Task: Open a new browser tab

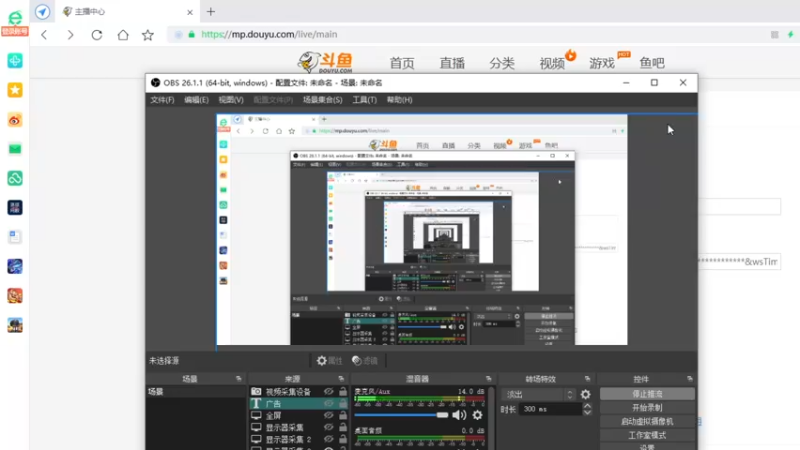Action: pyautogui.click(x=211, y=11)
